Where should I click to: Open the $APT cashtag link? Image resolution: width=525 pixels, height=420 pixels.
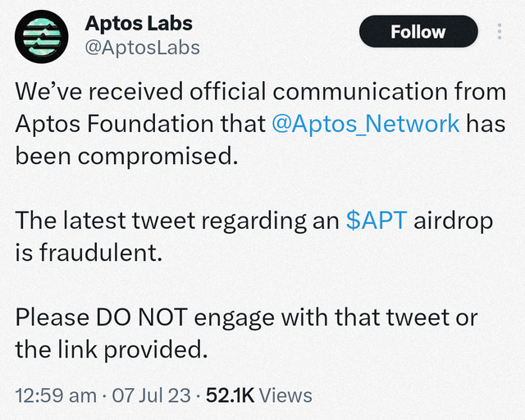pos(377,221)
